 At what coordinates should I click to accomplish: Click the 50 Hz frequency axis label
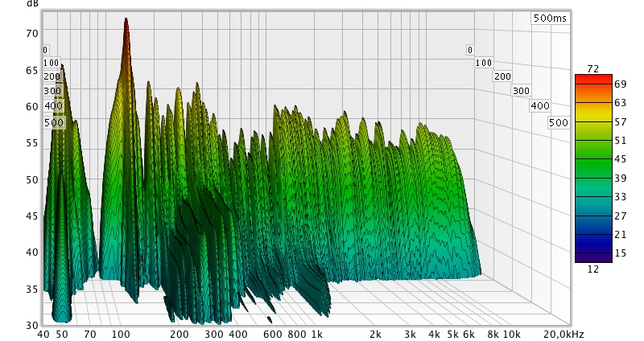point(62,335)
